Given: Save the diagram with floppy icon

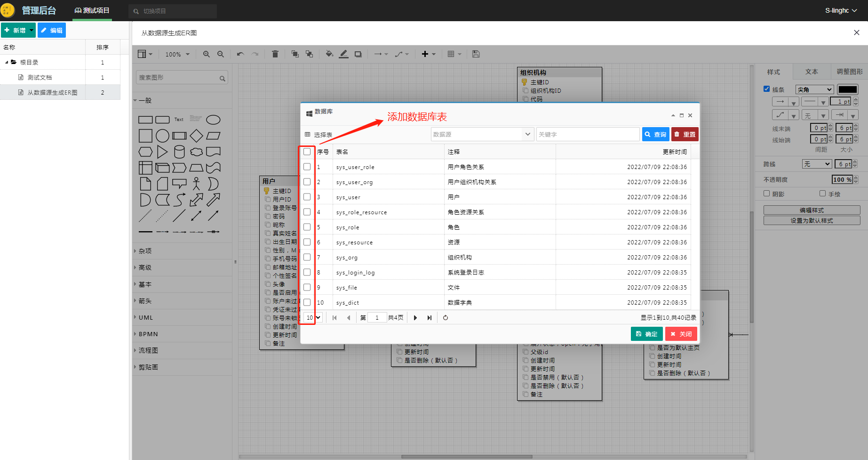Looking at the screenshot, I should coord(476,54).
